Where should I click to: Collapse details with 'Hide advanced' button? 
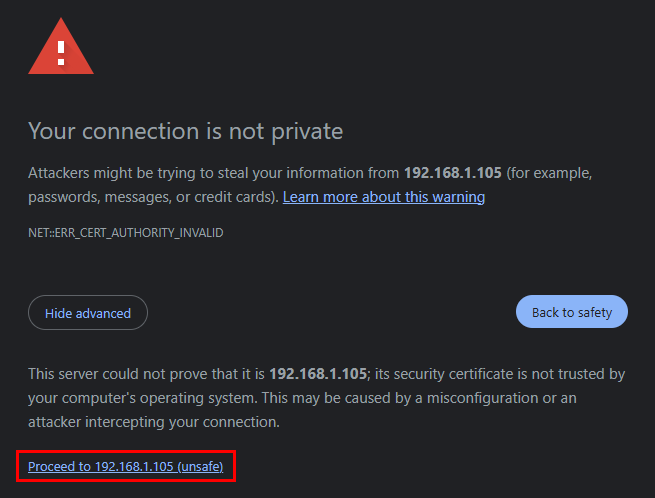(x=88, y=313)
